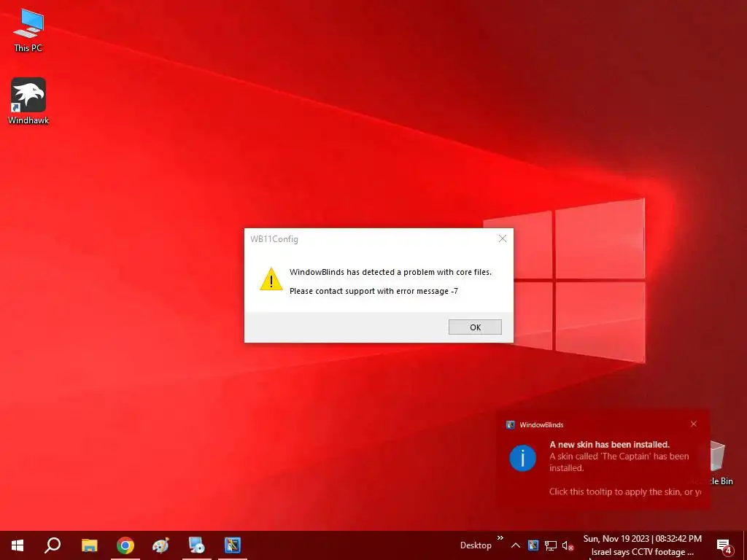The image size is (747, 560).
Task: Open the Windows Start menu
Action: tap(18, 545)
